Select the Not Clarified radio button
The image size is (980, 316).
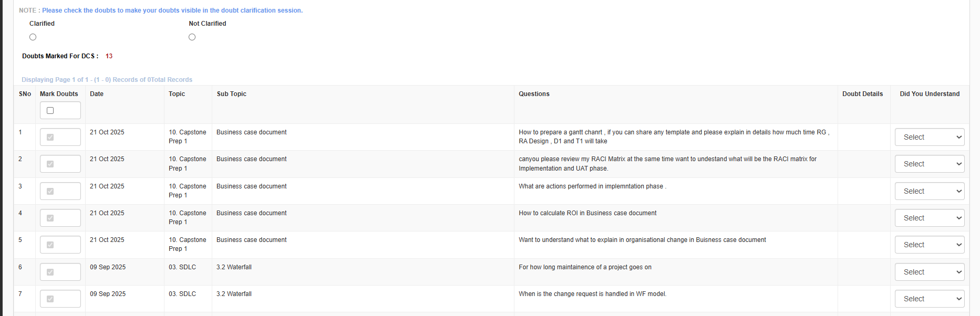point(192,37)
